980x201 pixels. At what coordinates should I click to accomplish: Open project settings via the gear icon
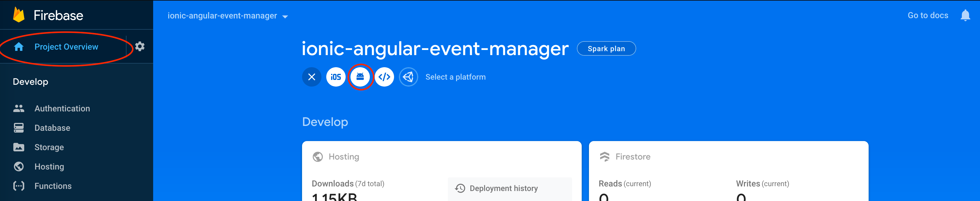point(140,46)
